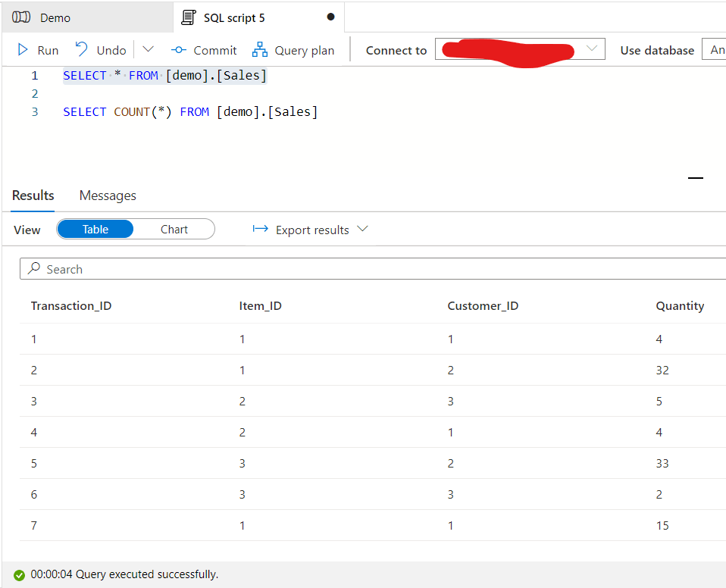Switch view to Table

[x=95, y=230]
